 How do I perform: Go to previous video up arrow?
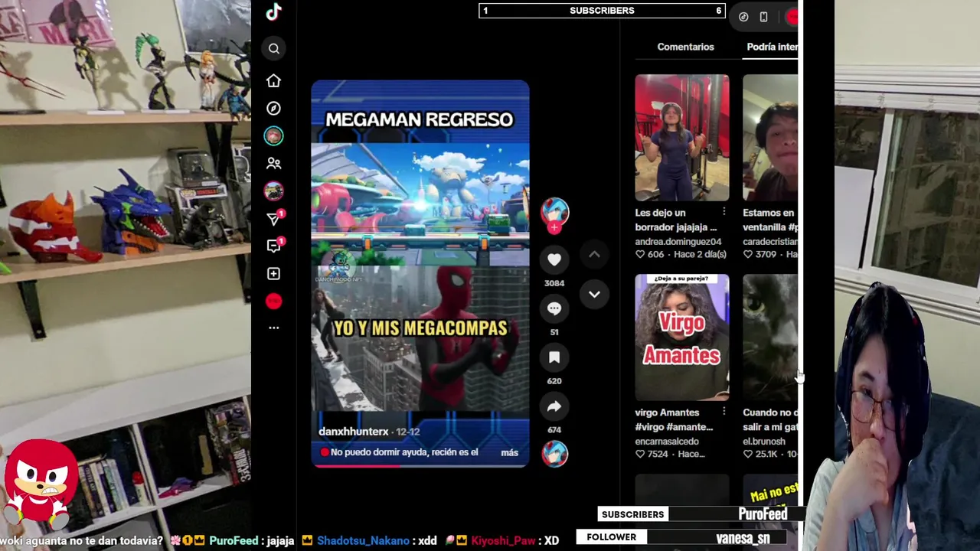pyautogui.click(x=594, y=254)
